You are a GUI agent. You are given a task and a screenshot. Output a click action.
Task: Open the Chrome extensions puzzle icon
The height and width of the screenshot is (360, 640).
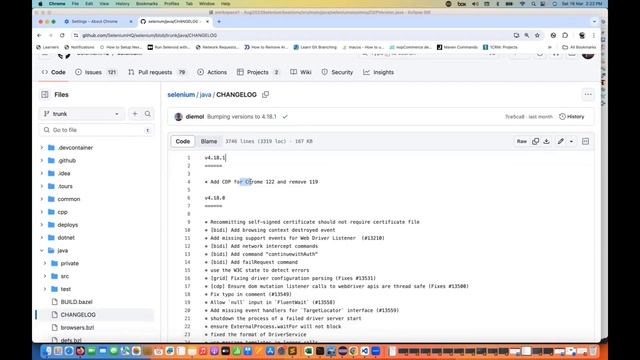point(565,36)
